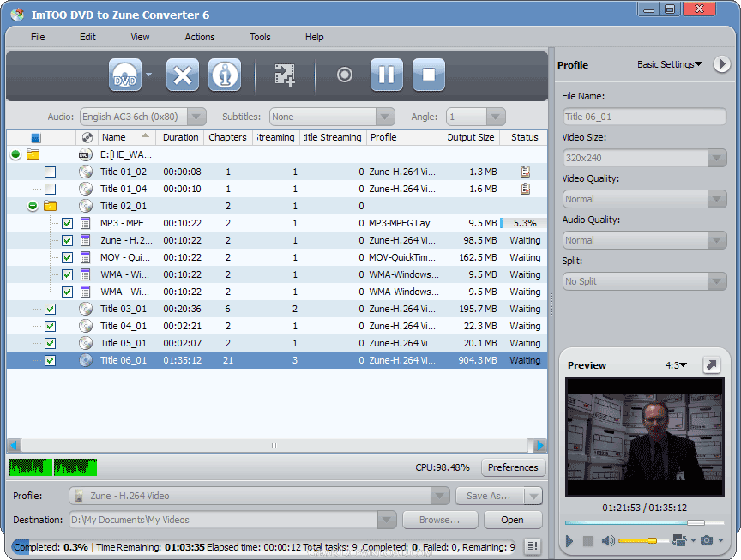Open the Tools menu
This screenshot has height=560, width=741.
point(260,37)
